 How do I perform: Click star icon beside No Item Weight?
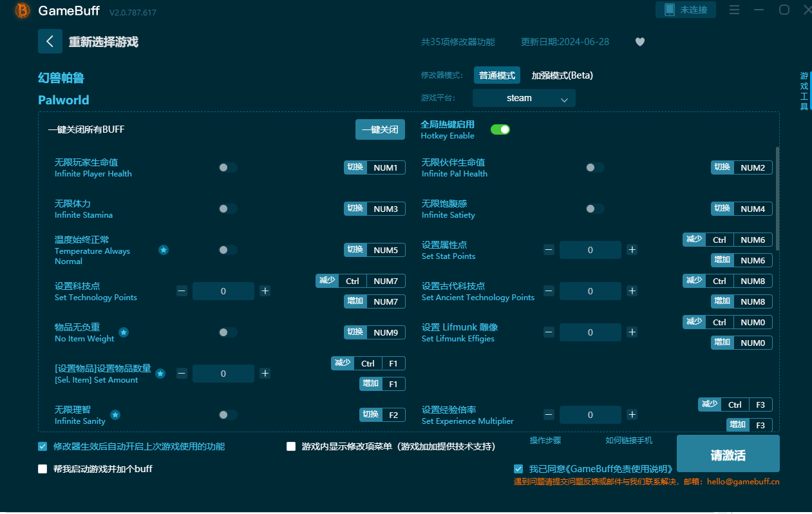[x=124, y=332]
